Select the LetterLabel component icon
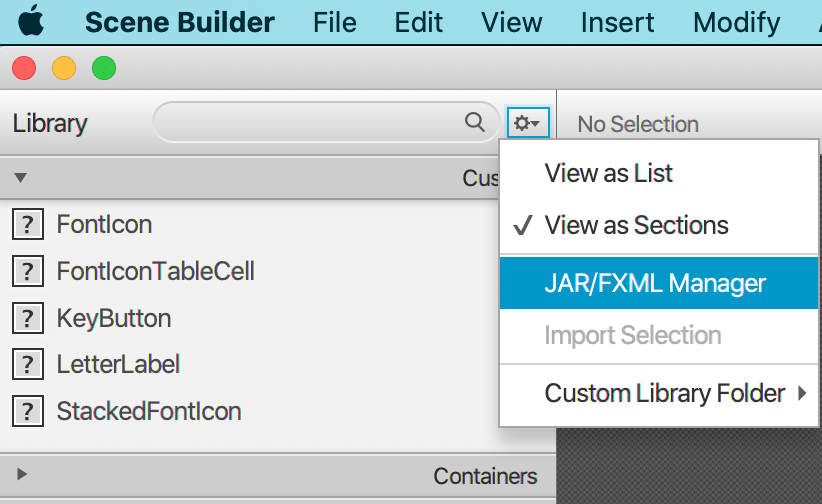Screen dimensions: 822x504 point(28,364)
